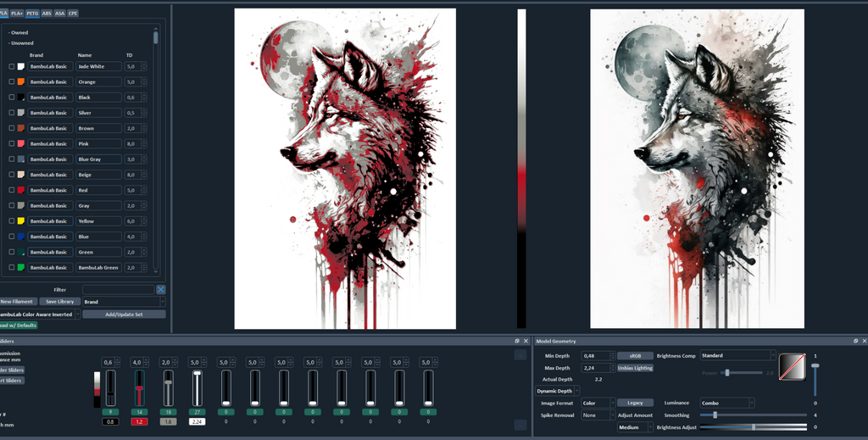
Task: Click the orange swatch beside Orange filament
Action: pos(20,81)
